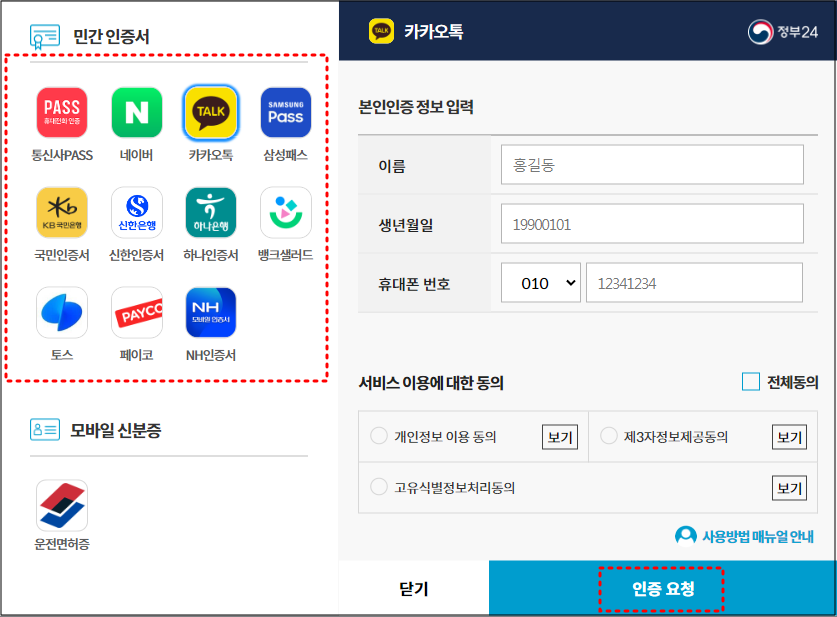The image size is (837, 617).
Task: Click the 페이코 label text
Action: 137,355
